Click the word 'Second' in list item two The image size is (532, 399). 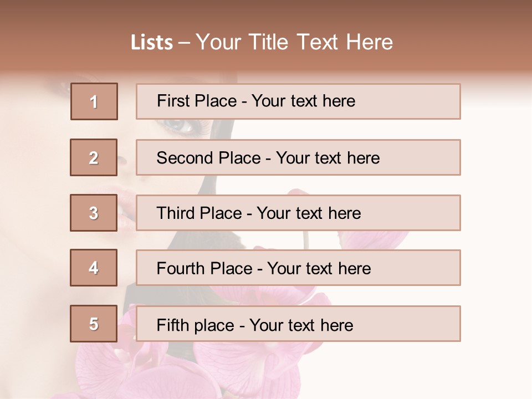(x=185, y=158)
